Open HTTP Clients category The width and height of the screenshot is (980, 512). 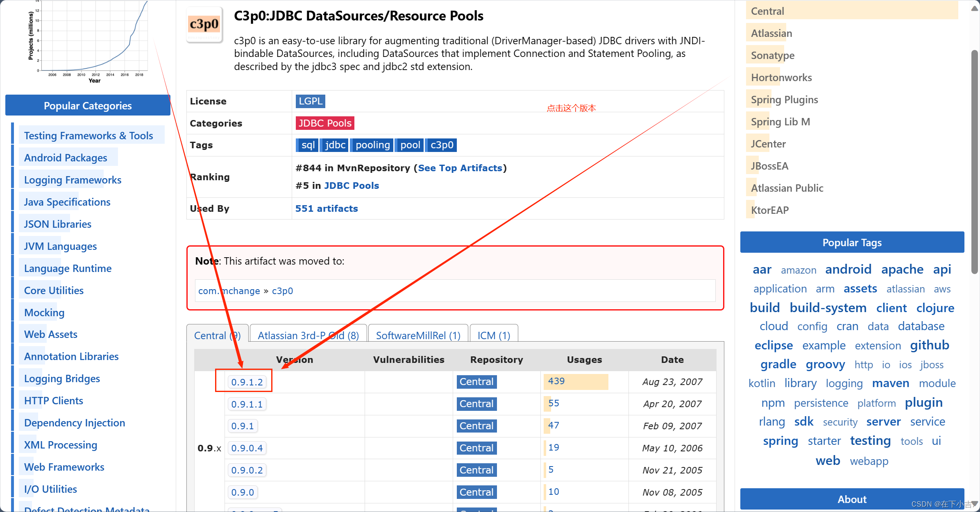(x=53, y=401)
